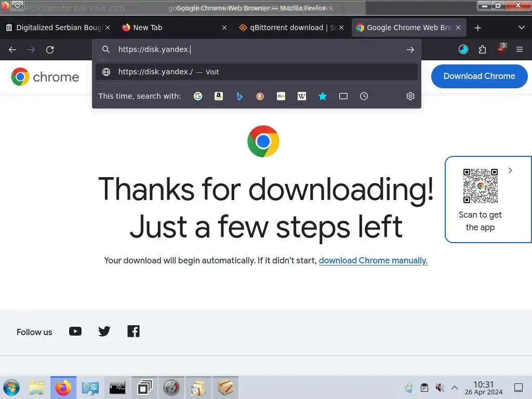Screen dimensions: 532x399
Task: Search this time with Amazon
Action: [x=219, y=96]
